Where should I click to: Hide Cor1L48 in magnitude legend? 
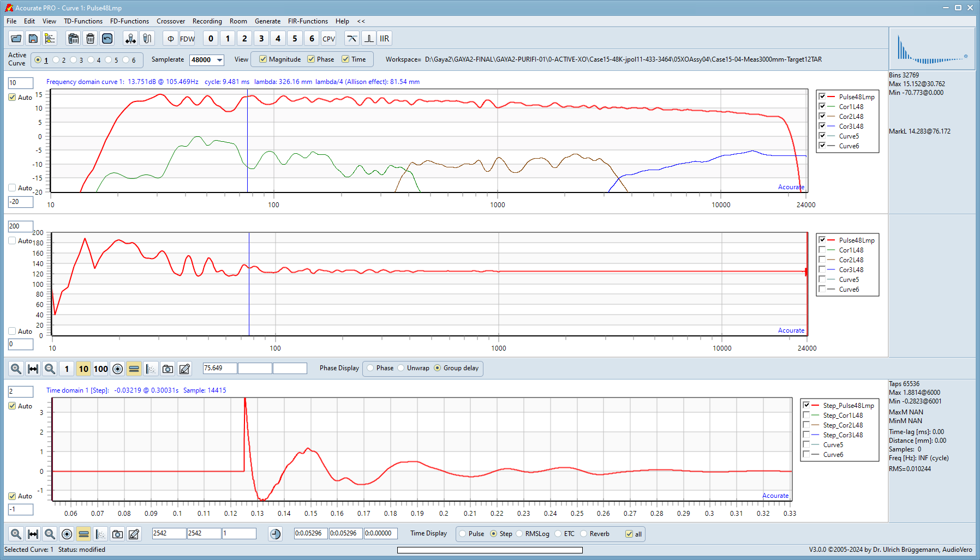[822, 106]
